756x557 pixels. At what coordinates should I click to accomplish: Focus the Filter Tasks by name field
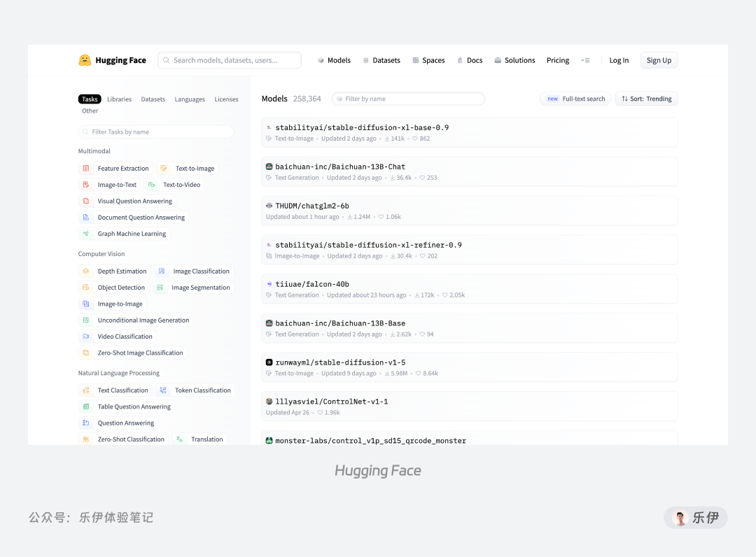point(155,132)
